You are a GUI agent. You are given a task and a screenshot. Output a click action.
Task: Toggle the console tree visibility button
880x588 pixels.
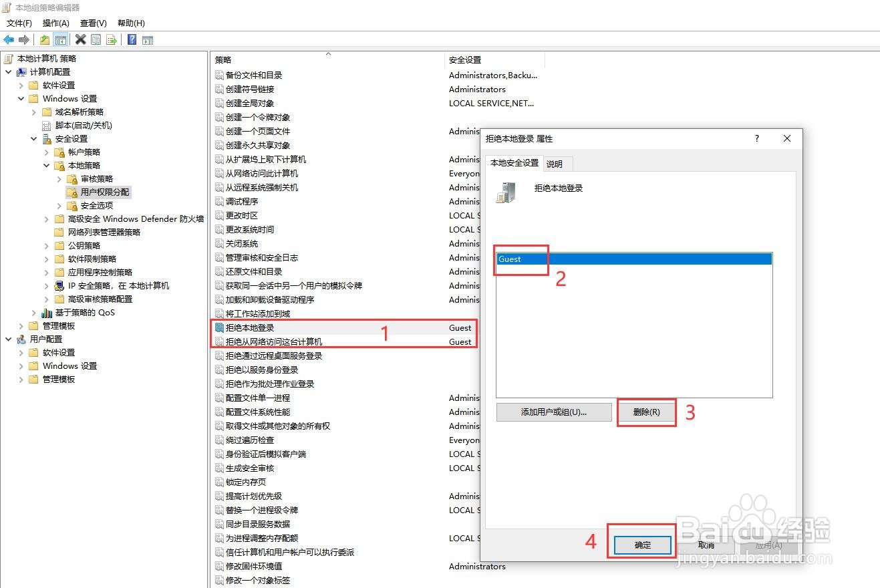click(x=60, y=39)
